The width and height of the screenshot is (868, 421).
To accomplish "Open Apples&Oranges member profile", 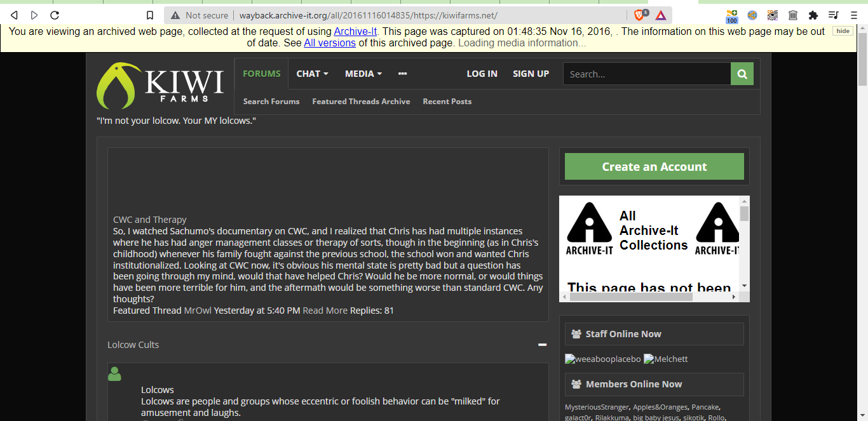I will pos(660,407).
